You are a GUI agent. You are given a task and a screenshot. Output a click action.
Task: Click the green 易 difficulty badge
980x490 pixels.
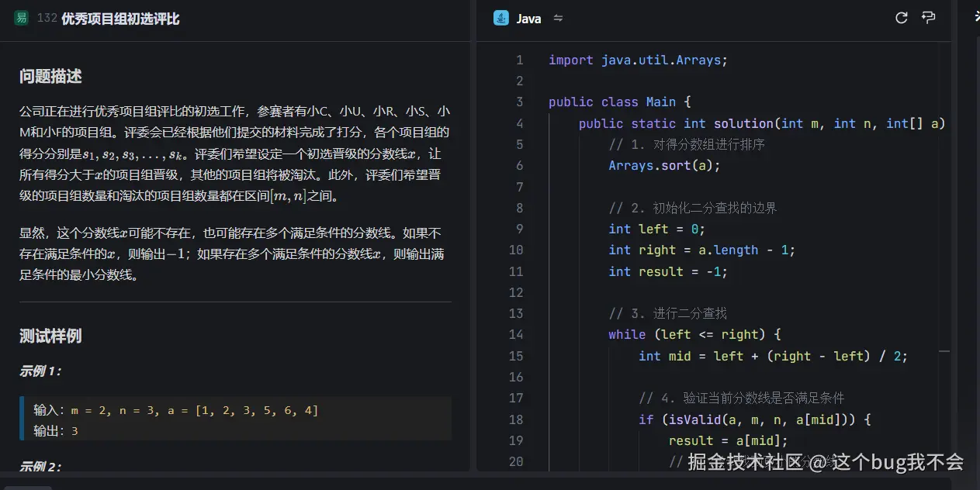point(21,17)
